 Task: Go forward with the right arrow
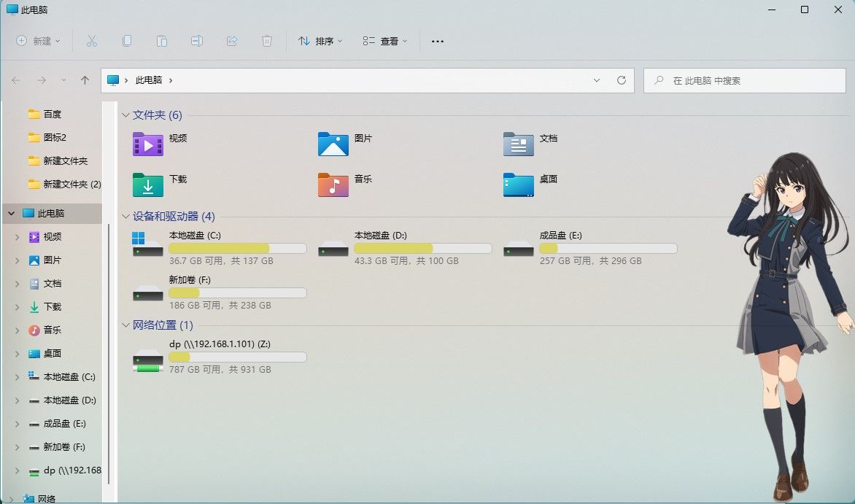pyautogui.click(x=42, y=80)
